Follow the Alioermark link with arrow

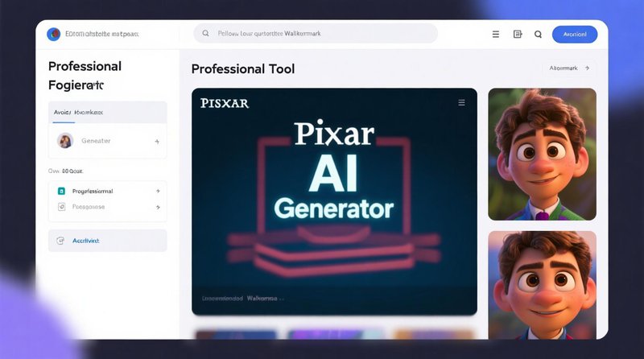click(569, 69)
